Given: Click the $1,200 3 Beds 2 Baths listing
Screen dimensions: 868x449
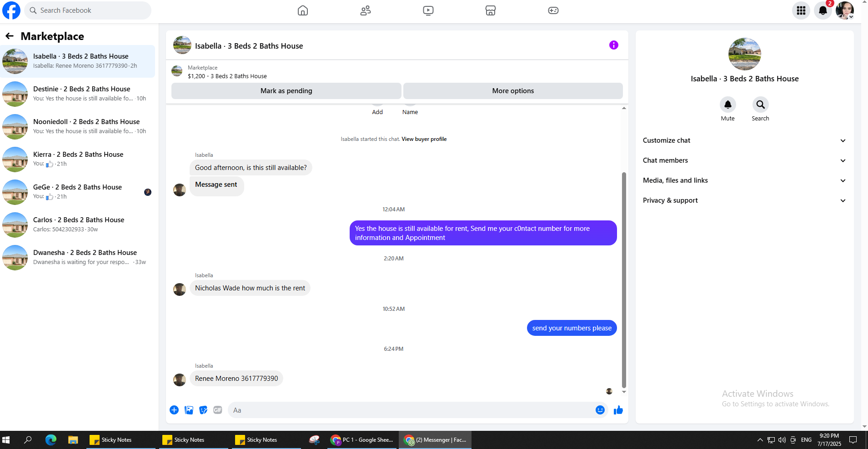Looking at the screenshot, I should coord(227,76).
